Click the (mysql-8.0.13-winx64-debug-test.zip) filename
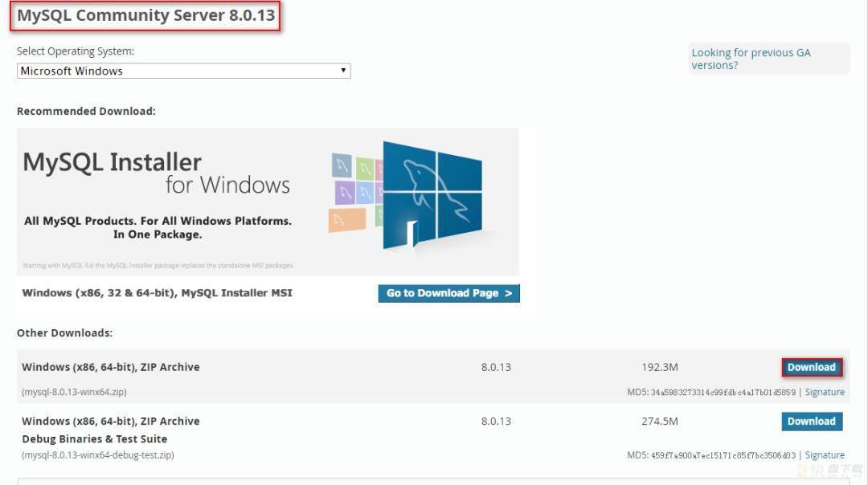The height and width of the screenshot is (485, 868). pos(98,455)
